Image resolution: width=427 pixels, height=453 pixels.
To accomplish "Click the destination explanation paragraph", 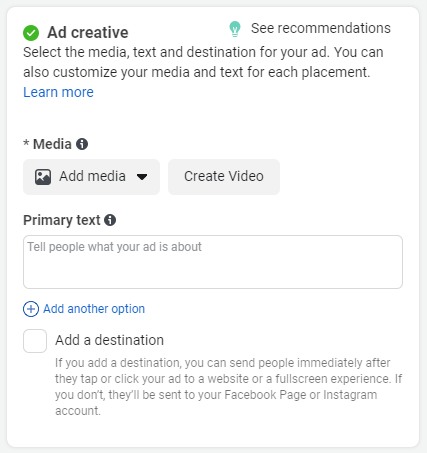I will [x=229, y=387].
